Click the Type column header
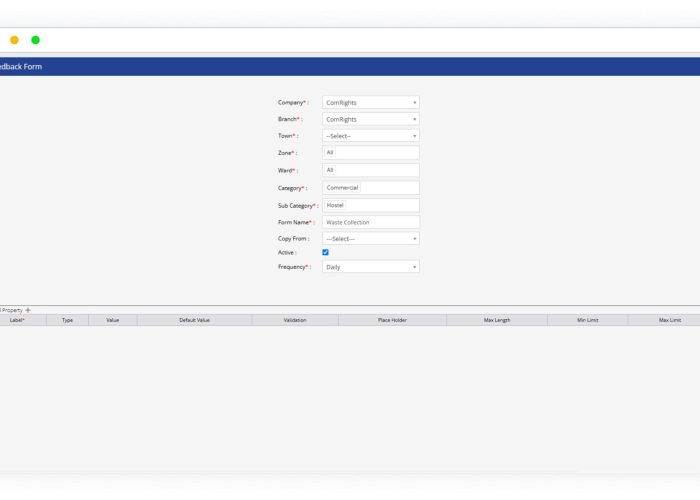Viewport: 700px width, 500px height. pos(67,320)
